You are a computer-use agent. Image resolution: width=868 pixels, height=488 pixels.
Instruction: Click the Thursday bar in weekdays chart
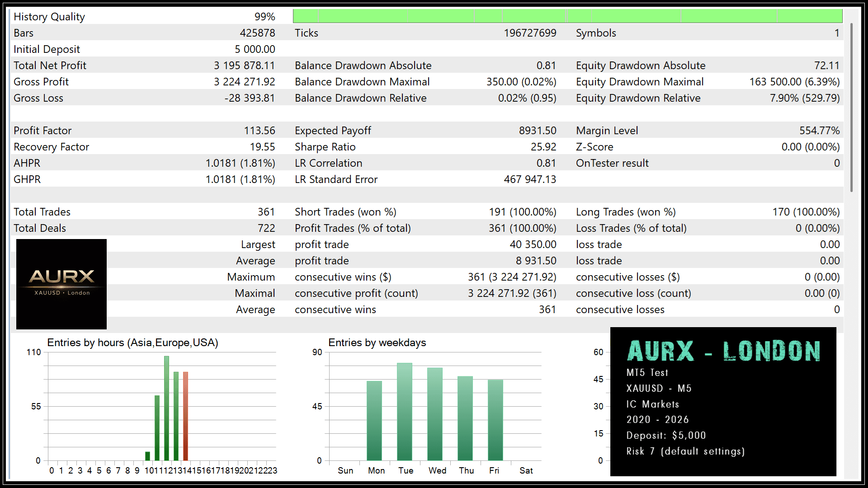(465, 418)
